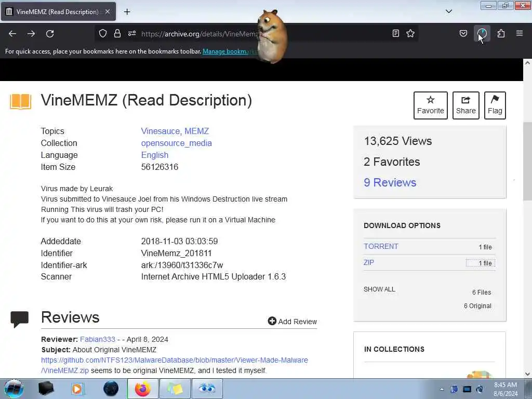This screenshot has width=532, height=399.
Task: Open the tray volume icon
Action: [480, 389]
